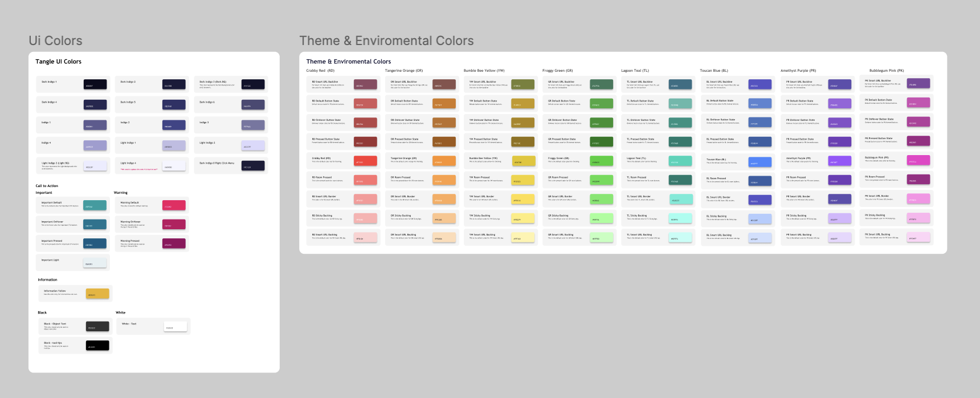Select the Dark Indigo 1 color swatch
Screen dimensions: 980x398
(x=95, y=84)
